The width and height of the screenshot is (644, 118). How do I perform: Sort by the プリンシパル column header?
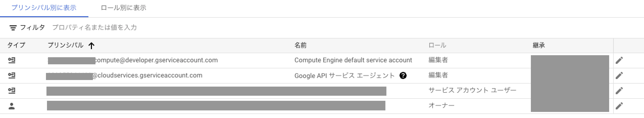click(66, 45)
